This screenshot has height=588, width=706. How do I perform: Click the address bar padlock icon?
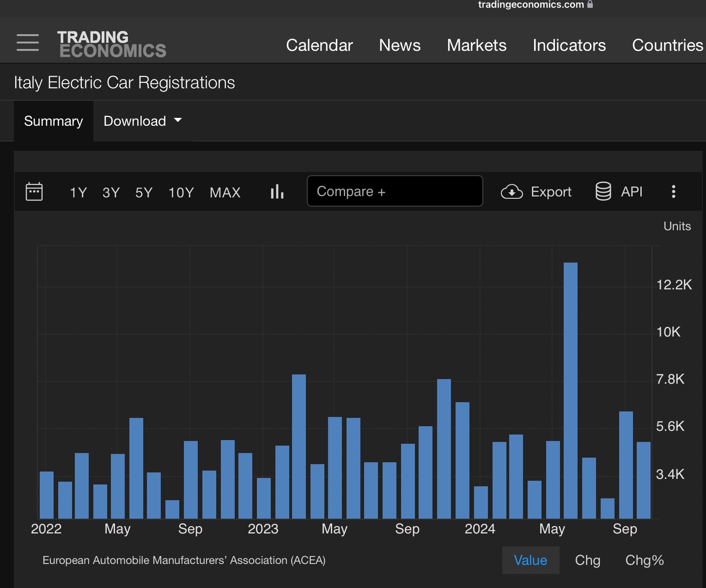tap(590, 4)
